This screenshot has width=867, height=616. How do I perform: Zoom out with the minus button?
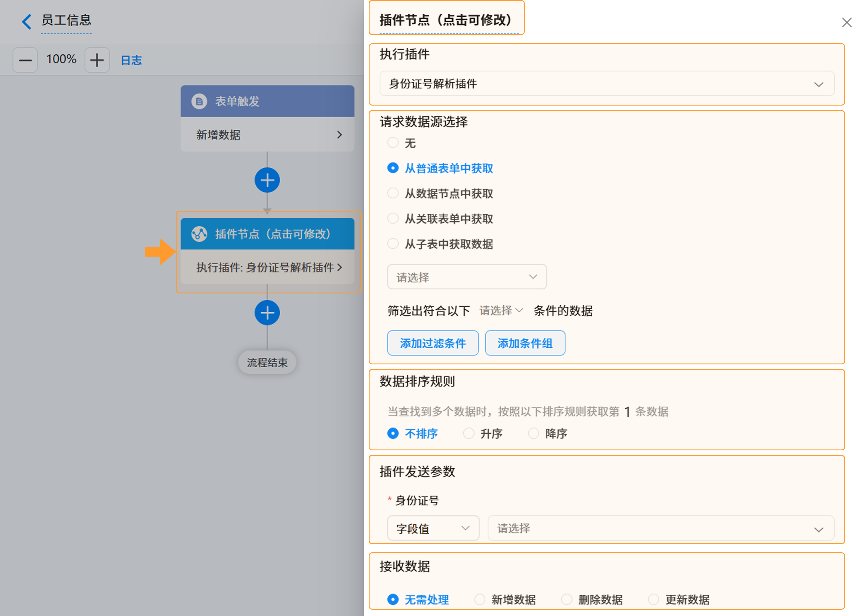(x=25, y=60)
